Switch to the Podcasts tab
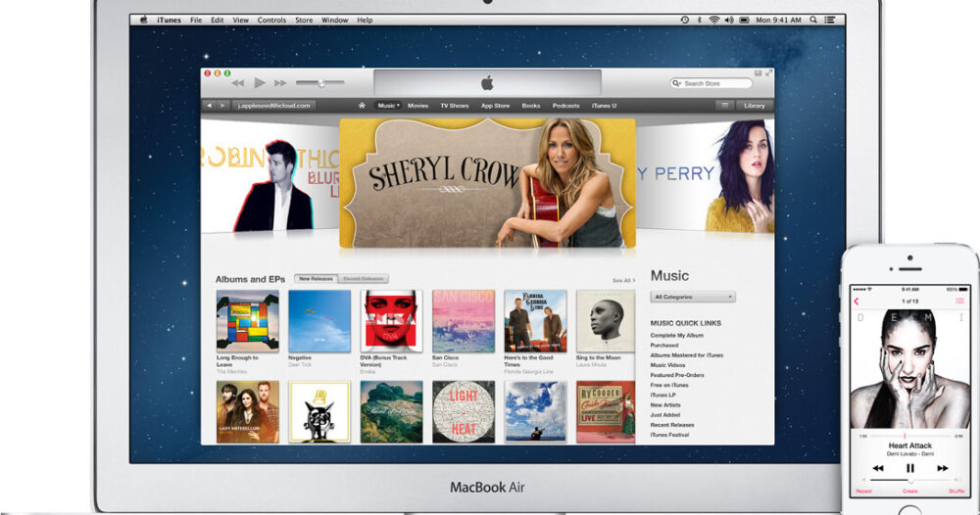Viewport: 980px width, 515px height. (565, 106)
